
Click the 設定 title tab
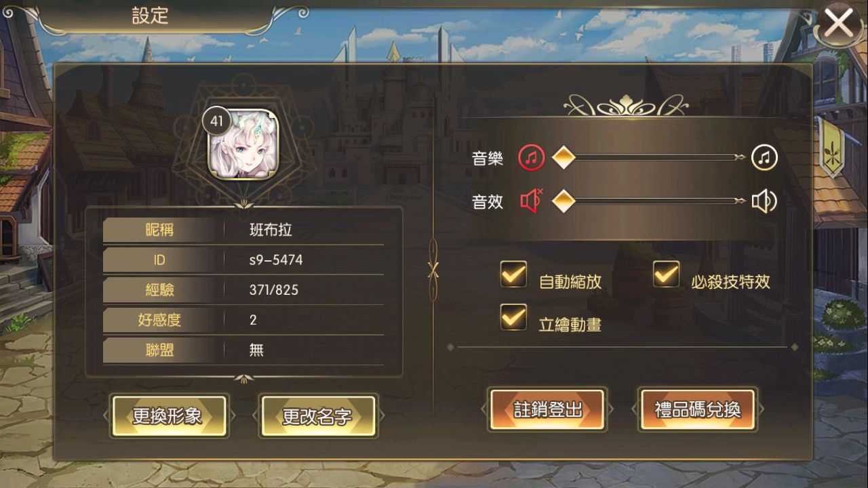pos(151,17)
